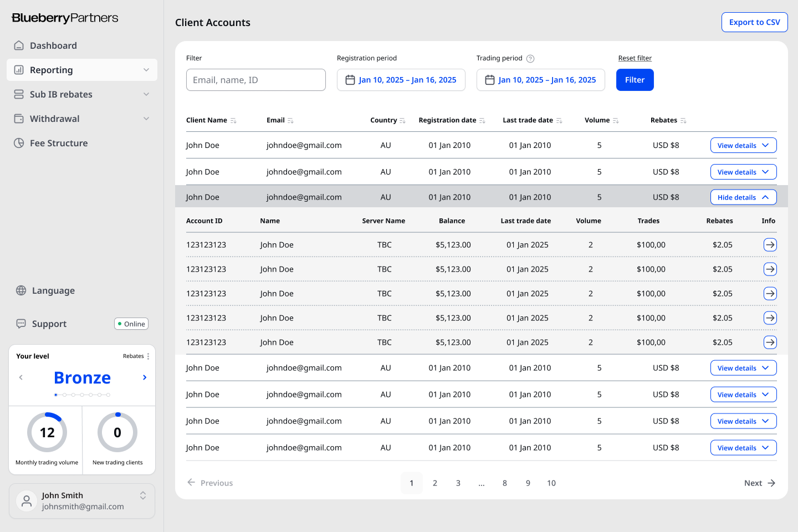This screenshot has width=798, height=532.
Task: Click the level progress dots under Bronze
Action: (82, 395)
